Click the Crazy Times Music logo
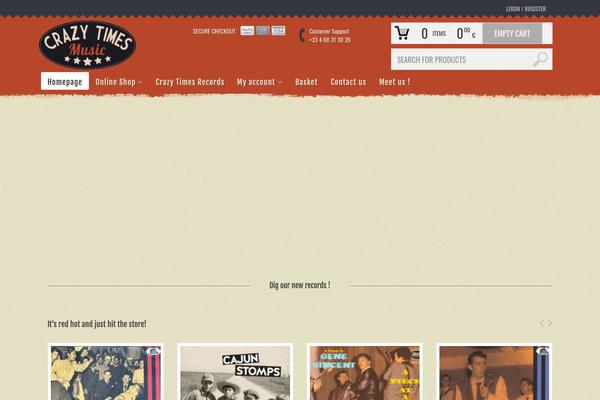 (x=87, y=45)
